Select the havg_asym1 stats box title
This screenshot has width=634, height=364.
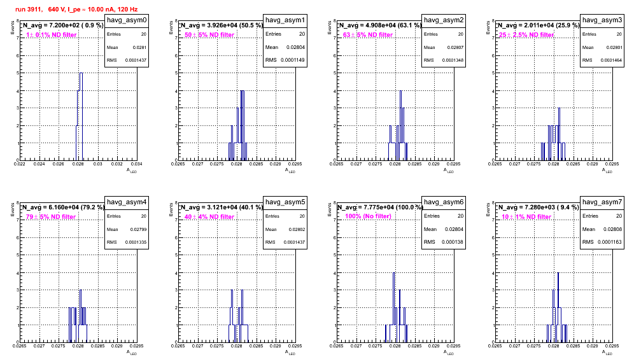pyautogui.click(x=285, y=20)
